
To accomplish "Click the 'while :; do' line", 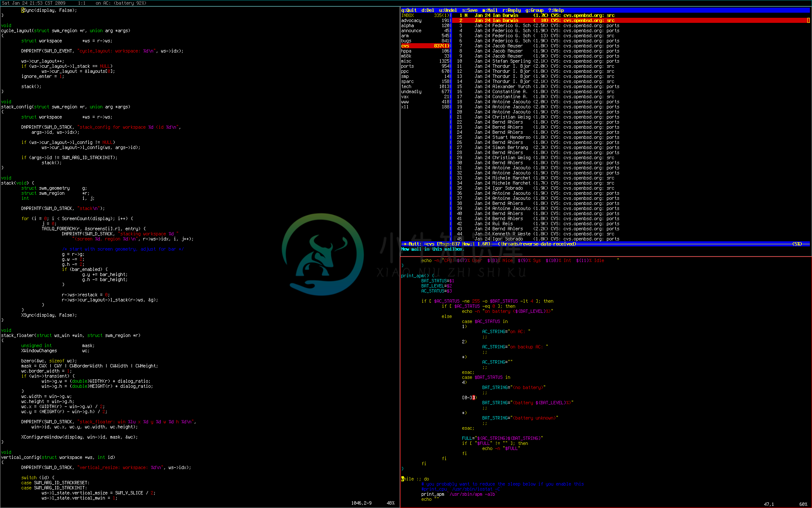I will click(x=415, y=479).
